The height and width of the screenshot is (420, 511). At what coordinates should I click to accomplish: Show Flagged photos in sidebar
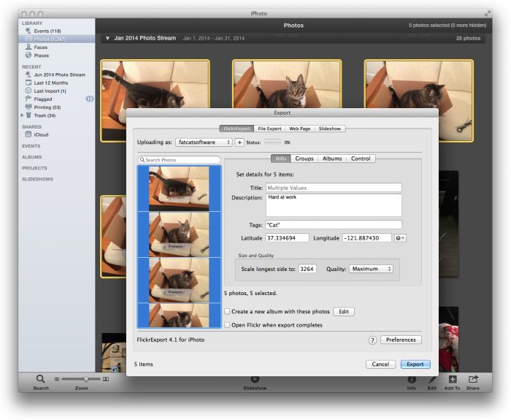[x=42, y=99]
